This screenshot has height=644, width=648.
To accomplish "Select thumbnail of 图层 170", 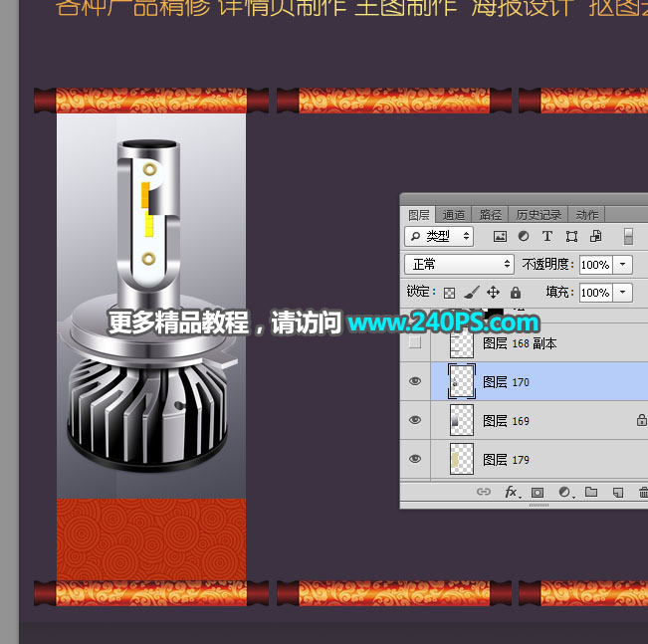I will pos(462,381).
